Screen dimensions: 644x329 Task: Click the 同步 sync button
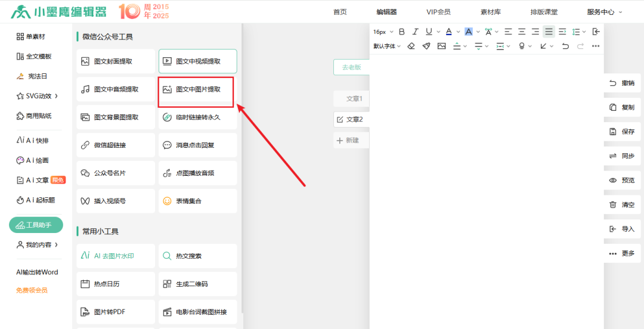(x=622, y=156)
